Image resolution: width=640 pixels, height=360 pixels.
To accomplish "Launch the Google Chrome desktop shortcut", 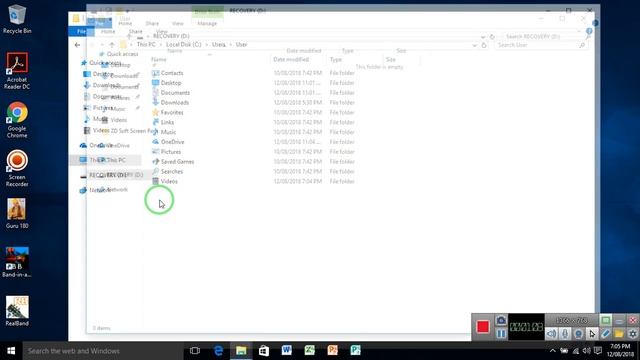I will click(17, 120).
